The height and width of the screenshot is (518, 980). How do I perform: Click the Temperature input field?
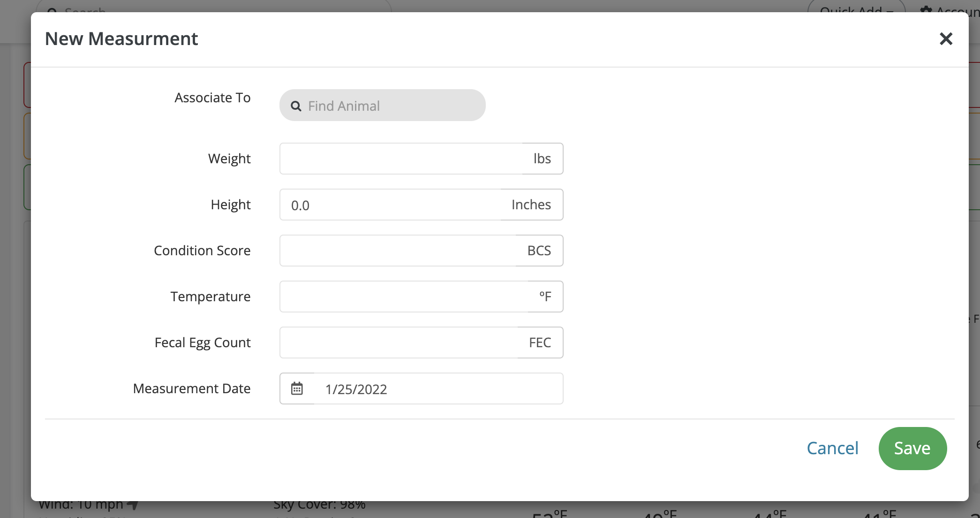pyautogui.click(x=403, y=297)
